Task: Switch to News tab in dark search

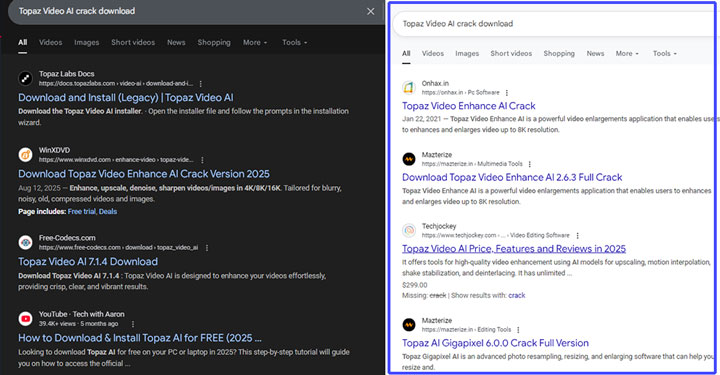Action: [x=176, y=42]
